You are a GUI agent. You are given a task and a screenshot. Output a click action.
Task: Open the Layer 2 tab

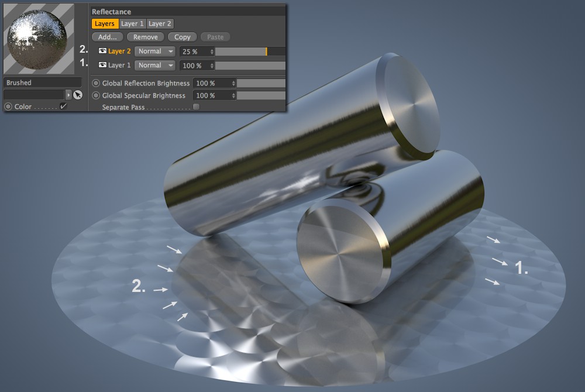[x=160, y=23]
